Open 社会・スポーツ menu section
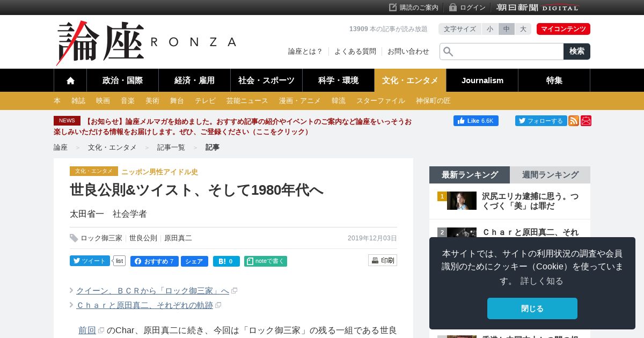This screenshot has height=338, width=644. click(x=266, y=80)
